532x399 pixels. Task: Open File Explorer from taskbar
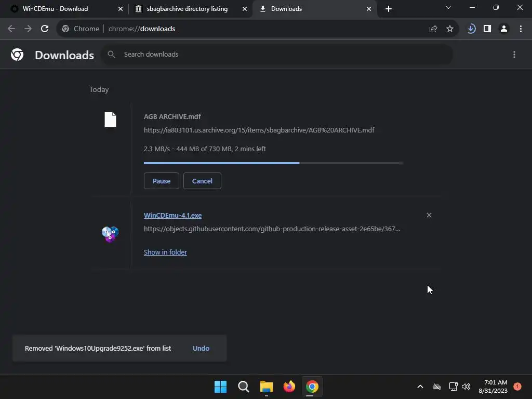tap(267, 387)
